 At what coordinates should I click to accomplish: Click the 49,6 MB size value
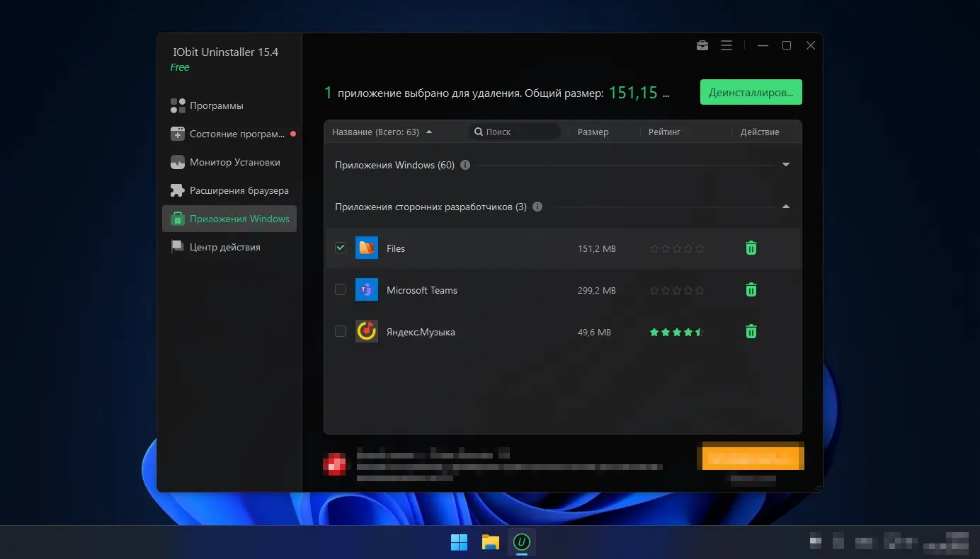[594, 333]
